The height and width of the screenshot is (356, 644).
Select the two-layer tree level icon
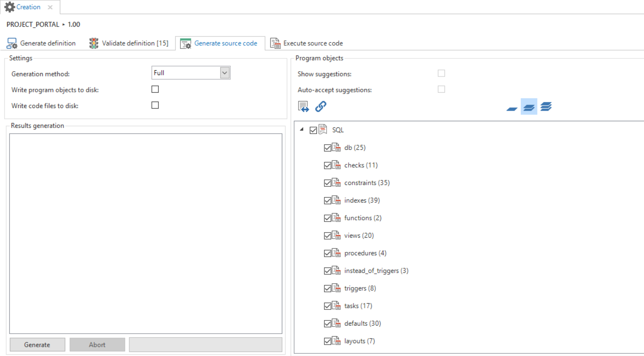pyautogui.click(x=529, y=107)
